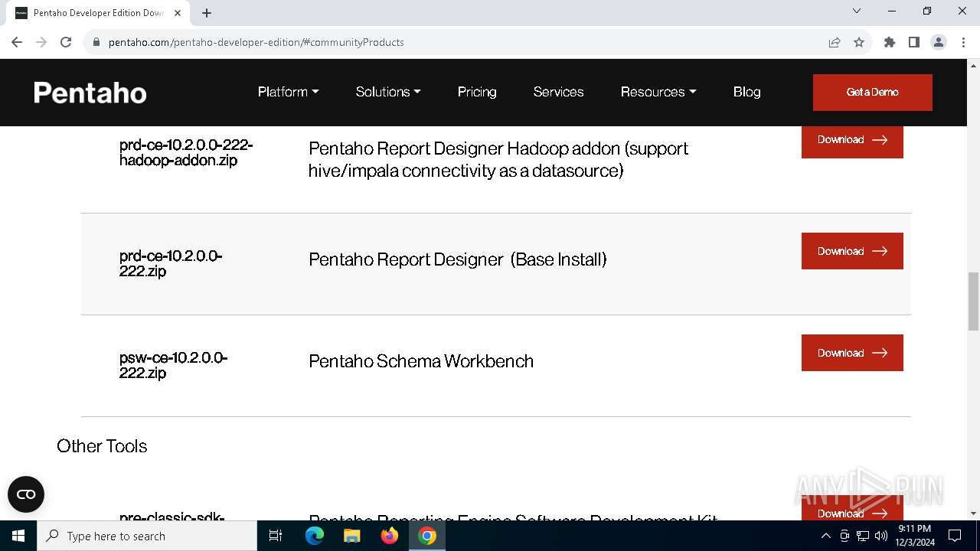Select file name prd-ce-10.2.0.0-222-hadoop-addon.zip

186,152
